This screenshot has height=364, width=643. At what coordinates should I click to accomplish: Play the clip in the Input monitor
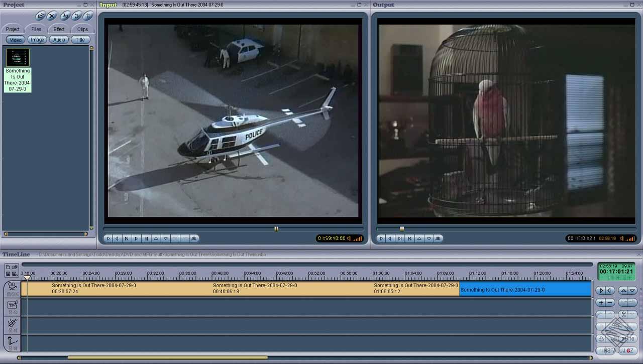(x=108, y=238)
